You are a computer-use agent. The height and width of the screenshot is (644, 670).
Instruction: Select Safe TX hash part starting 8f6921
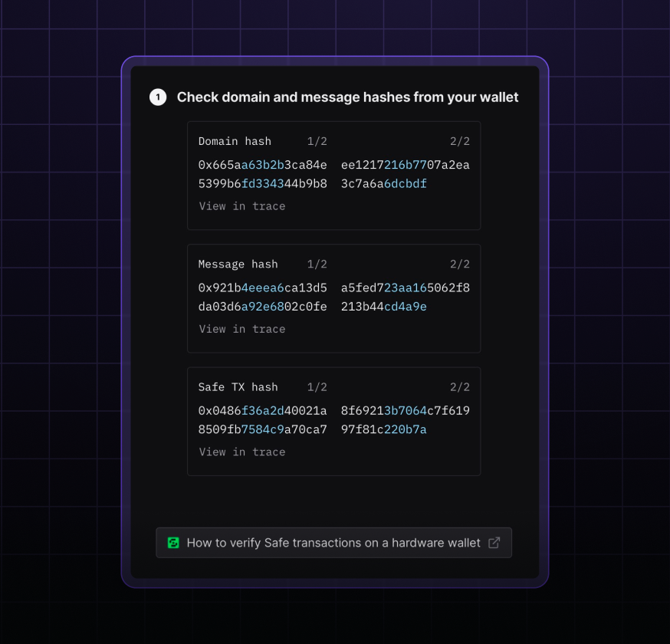point(405,419)
